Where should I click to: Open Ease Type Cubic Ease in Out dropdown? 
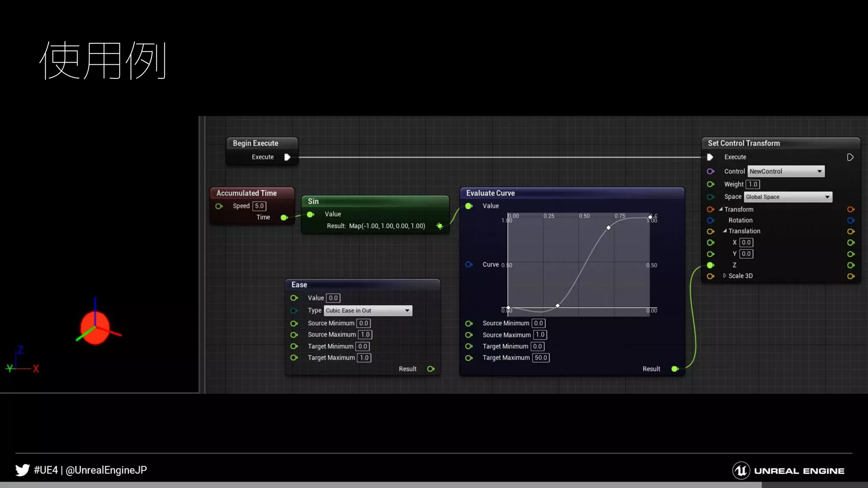(367, 311)
